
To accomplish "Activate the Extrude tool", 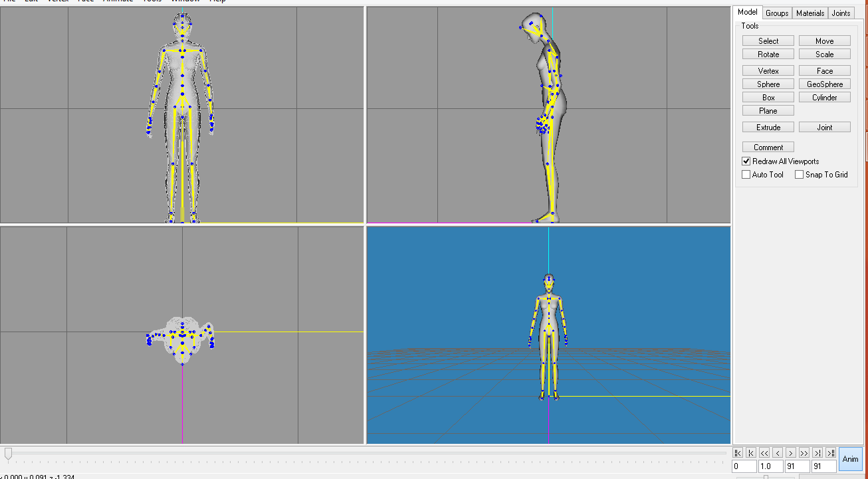I will pyautogui.click(x=768, y=128).
